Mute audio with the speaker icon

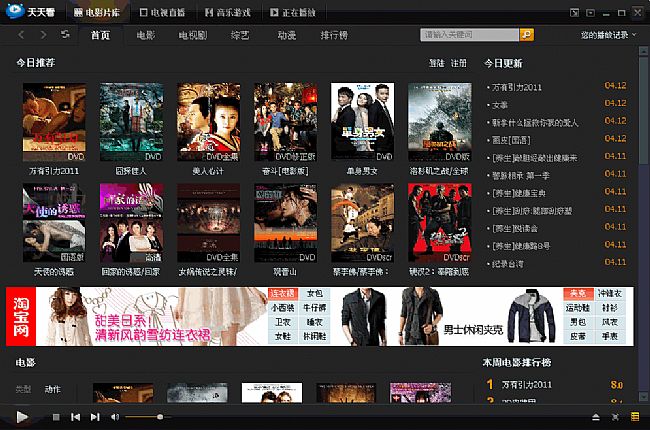tap(115, 417)
